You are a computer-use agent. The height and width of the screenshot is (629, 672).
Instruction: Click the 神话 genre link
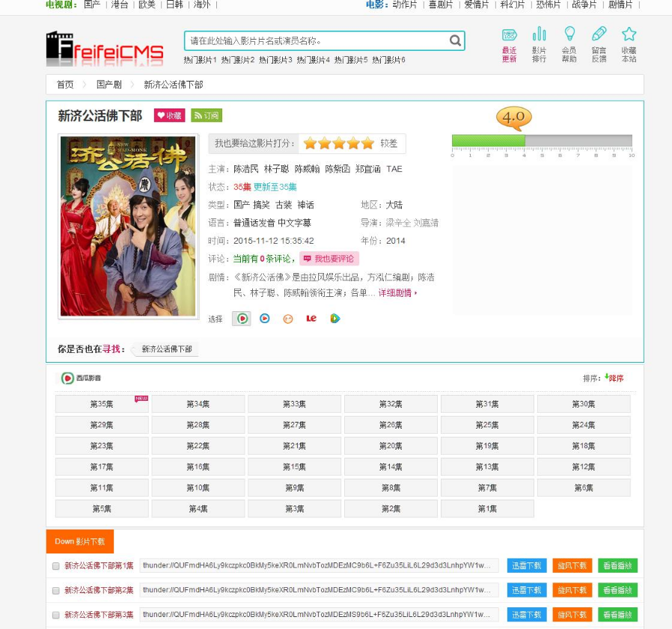coord(305,205)
